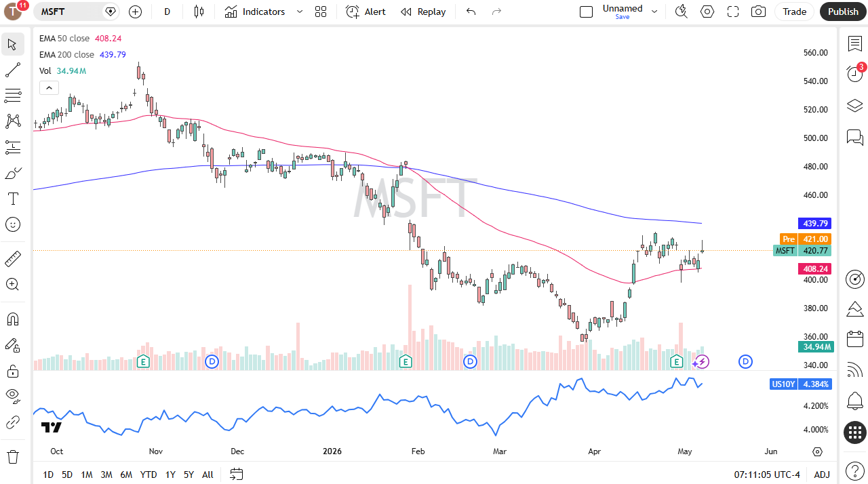Collapse the indicator legend chevron
The image size is (868, 484).
(49, 87)
